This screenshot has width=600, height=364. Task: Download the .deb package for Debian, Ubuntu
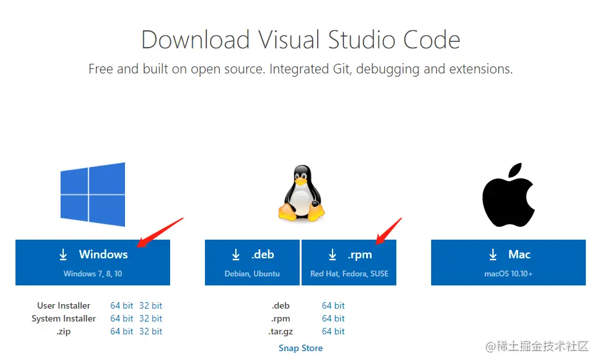click(252, 262)
